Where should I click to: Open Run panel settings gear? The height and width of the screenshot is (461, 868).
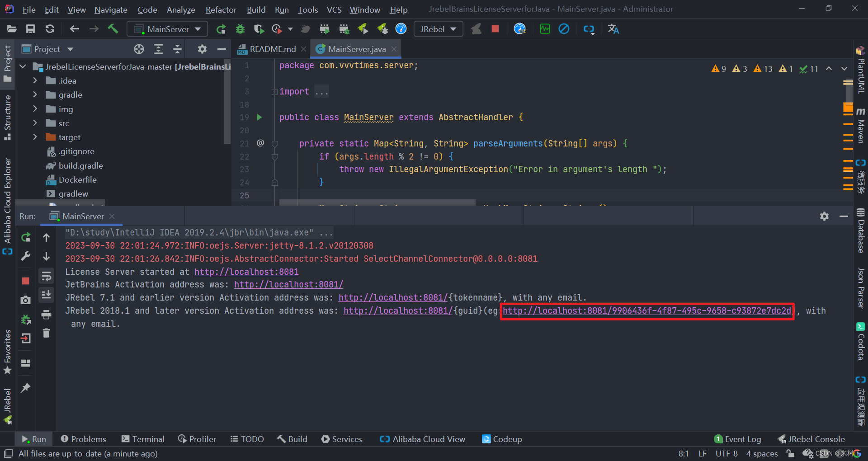824,216
